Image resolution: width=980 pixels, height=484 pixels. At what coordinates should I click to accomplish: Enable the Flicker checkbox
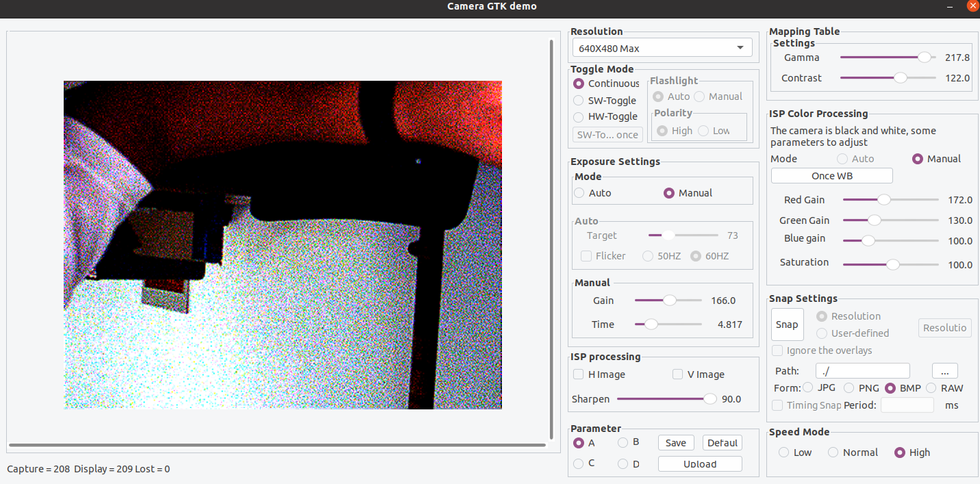point(603,256)
